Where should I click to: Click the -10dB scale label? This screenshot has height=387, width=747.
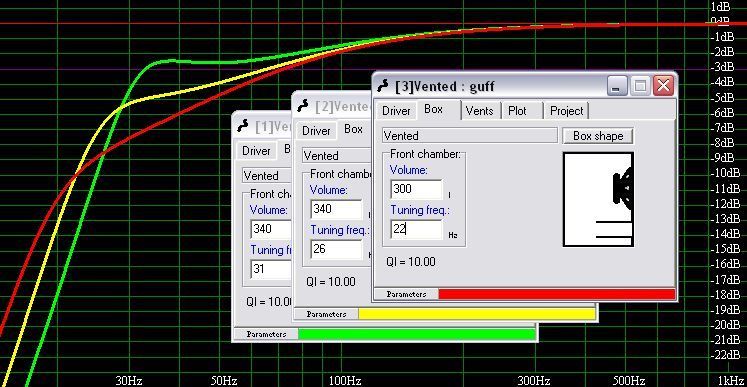[x=725, y=173]
